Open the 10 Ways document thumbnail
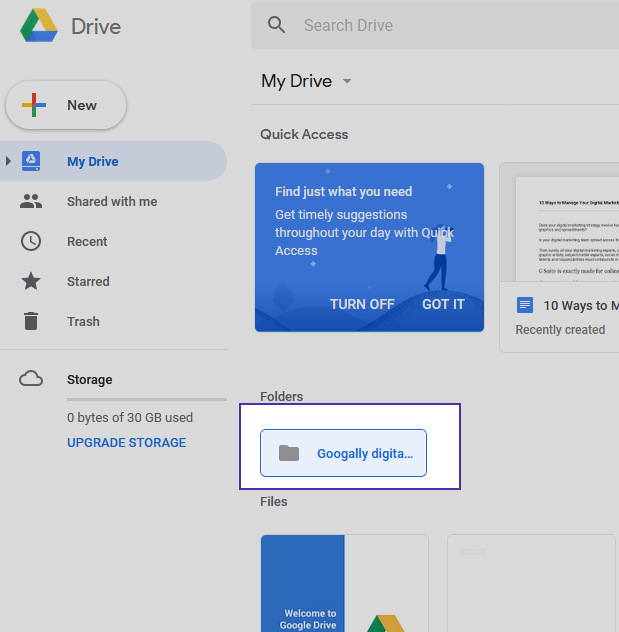 [559, 222]
